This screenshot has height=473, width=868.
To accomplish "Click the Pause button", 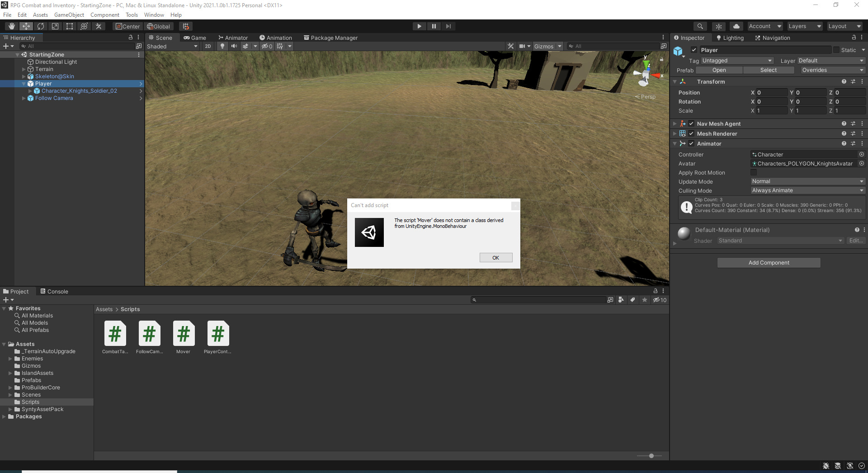I will 434,26.
